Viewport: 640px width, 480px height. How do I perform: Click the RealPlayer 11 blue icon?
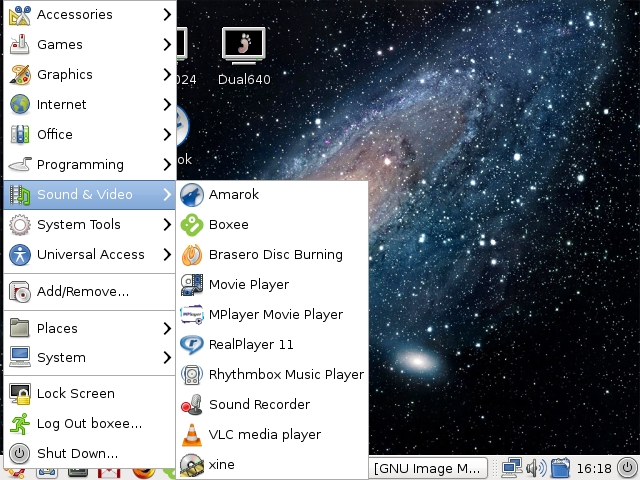click(192, 344)
